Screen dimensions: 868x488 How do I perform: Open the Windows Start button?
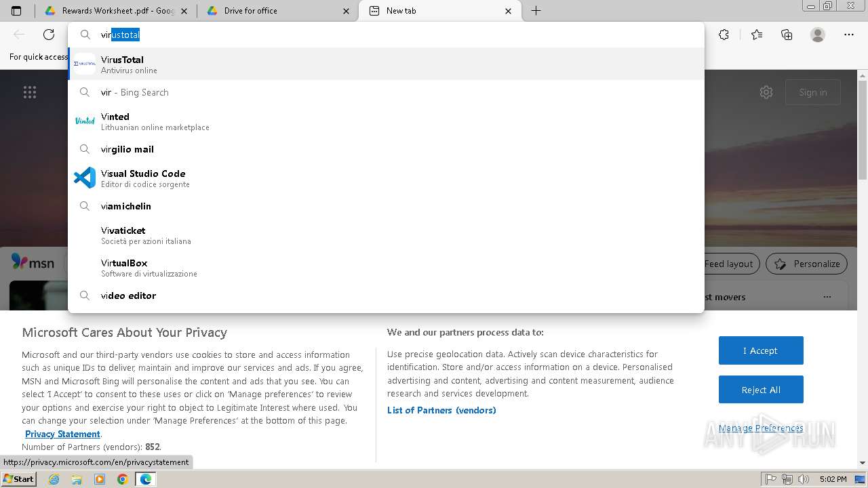click(18, 479)
